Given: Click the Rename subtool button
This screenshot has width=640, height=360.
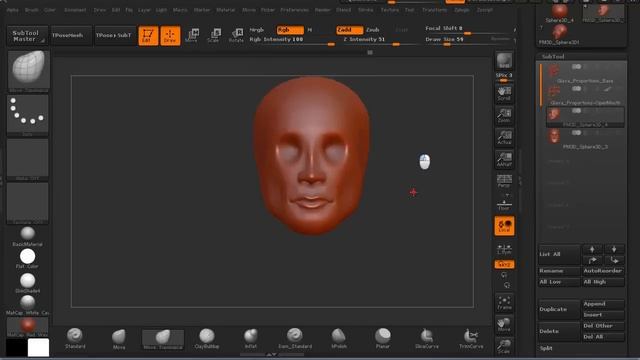Looking at the screenshot, I should [x=559, y=271].
